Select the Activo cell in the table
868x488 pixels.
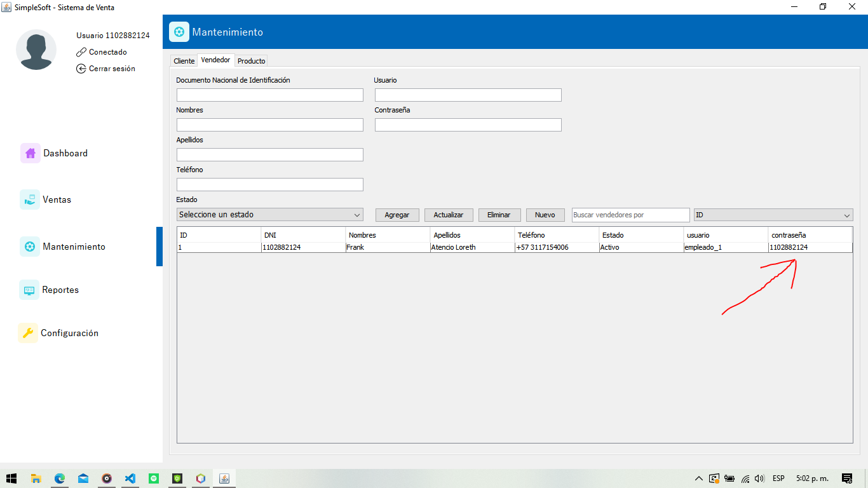click(641, 247)
